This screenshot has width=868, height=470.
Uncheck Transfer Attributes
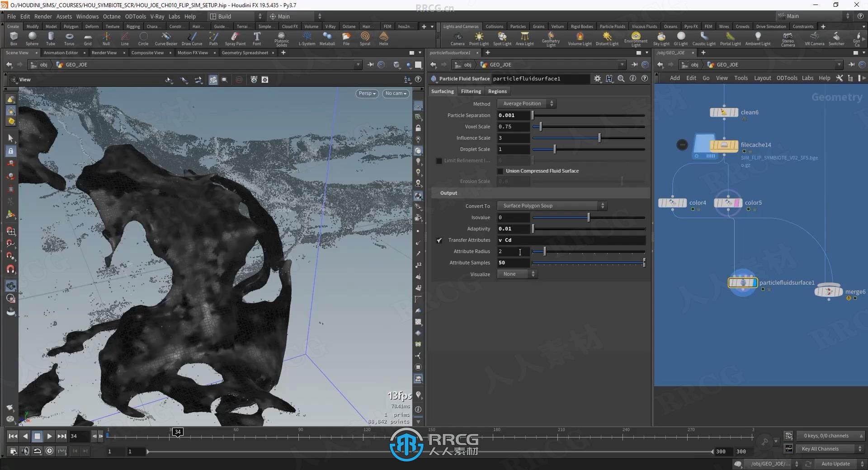(x=439, y=240)
